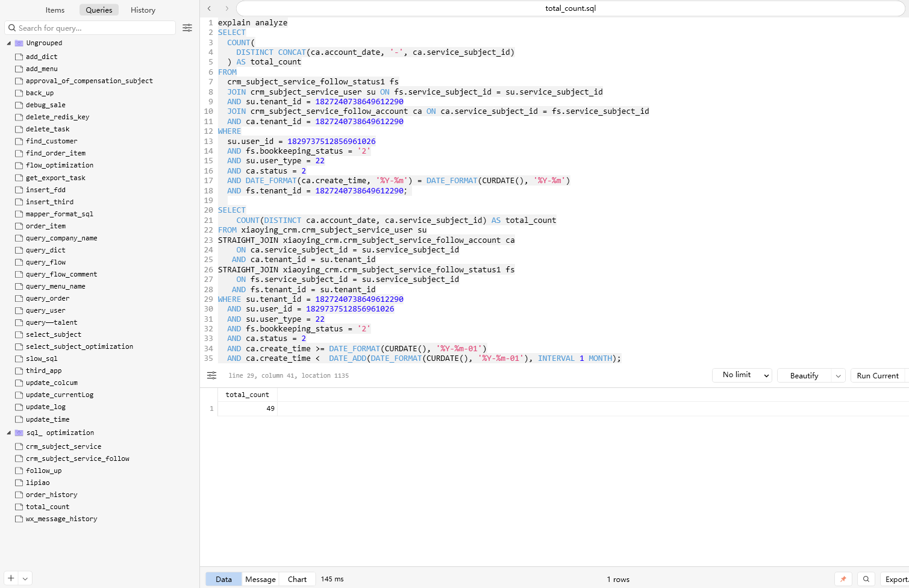Screen dimensions: 909x588
Task: Open editor settings icon beside line info
Action: tap(211, 375)
